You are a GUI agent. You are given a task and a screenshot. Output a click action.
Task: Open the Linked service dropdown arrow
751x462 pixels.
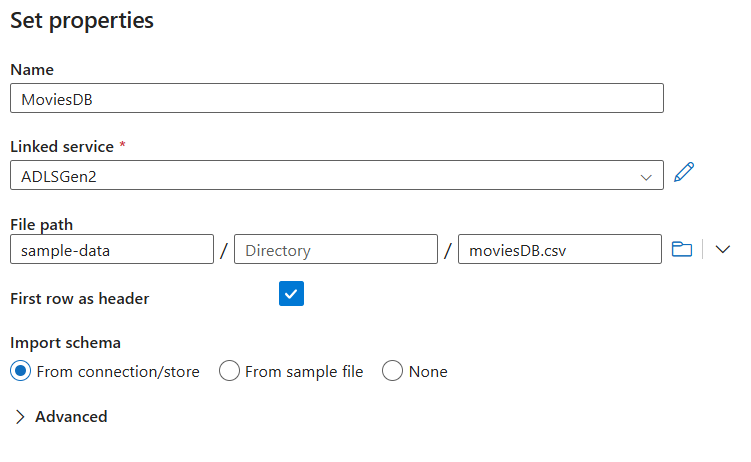pos(645,176)
